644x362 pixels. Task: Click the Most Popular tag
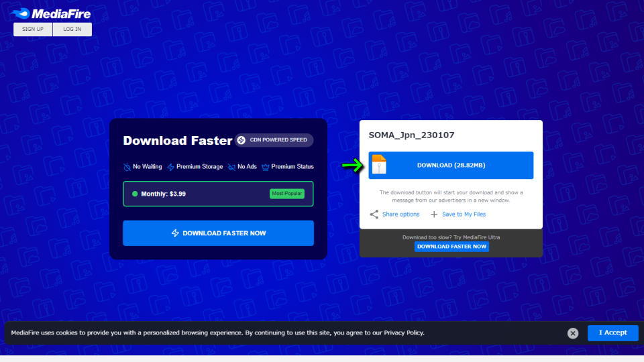[x=287, y=194]
